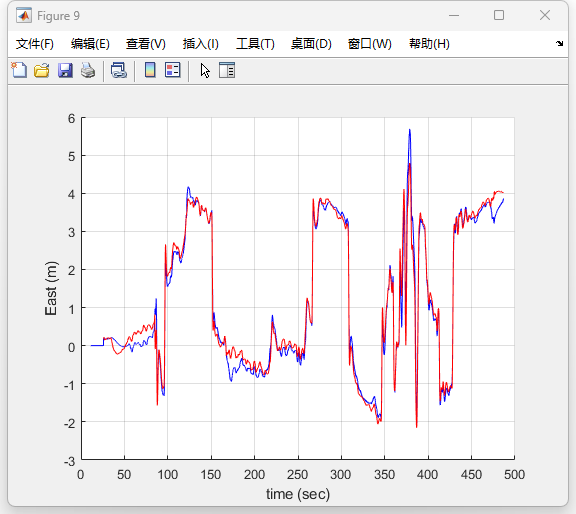Open the 工具(T) menu
Screen dimensions: 576x514
tap(255, 44)
